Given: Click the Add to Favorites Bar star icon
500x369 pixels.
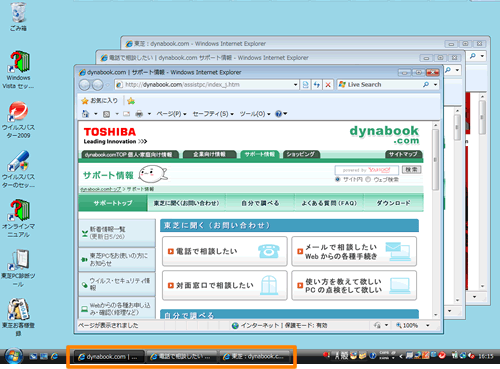Looking at the screenshot, I should tap(131, 101).
